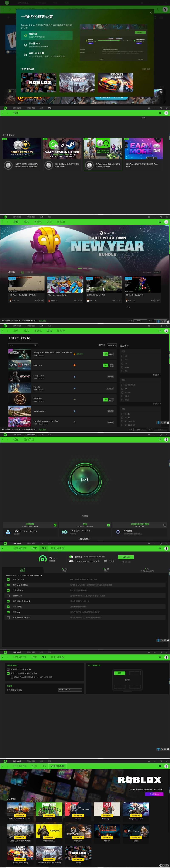Tick the MOBA filter checkbox
This screenshot has width=170, height=868.
pyautogui.click(x=122, y=367)
